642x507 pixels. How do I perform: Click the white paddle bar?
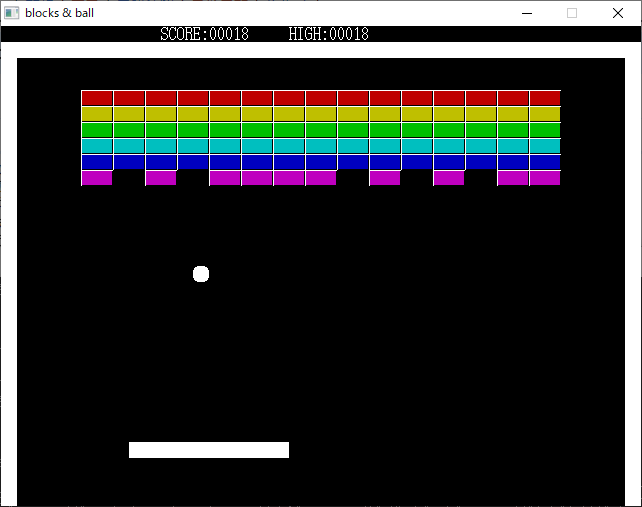(209, 450)
